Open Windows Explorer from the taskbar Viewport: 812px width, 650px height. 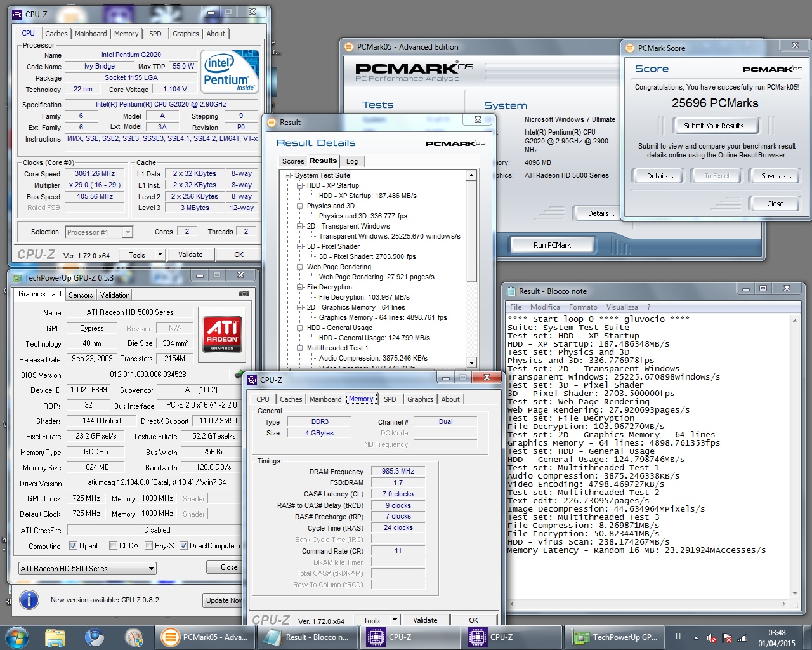point(55,637)
